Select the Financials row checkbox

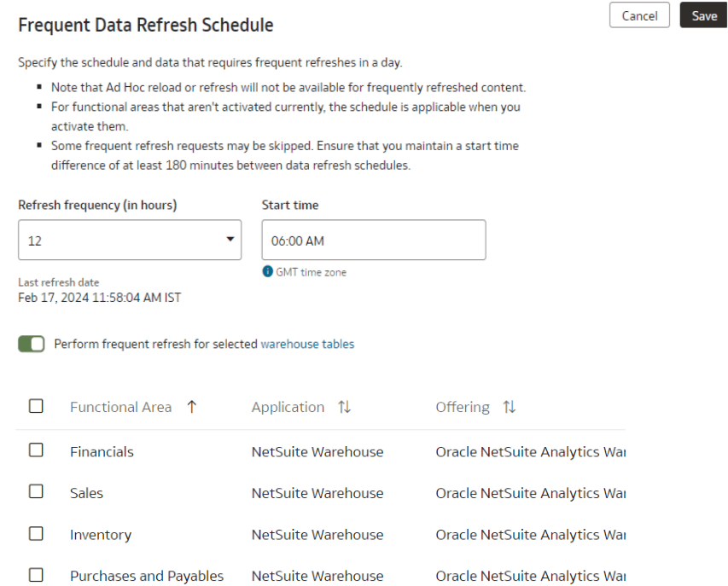click(36, 450)
